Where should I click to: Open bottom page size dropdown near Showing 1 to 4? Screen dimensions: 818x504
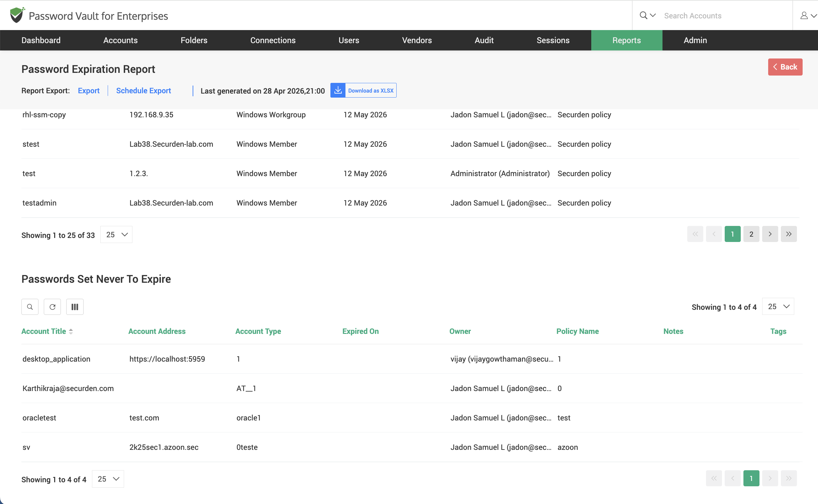108,479
